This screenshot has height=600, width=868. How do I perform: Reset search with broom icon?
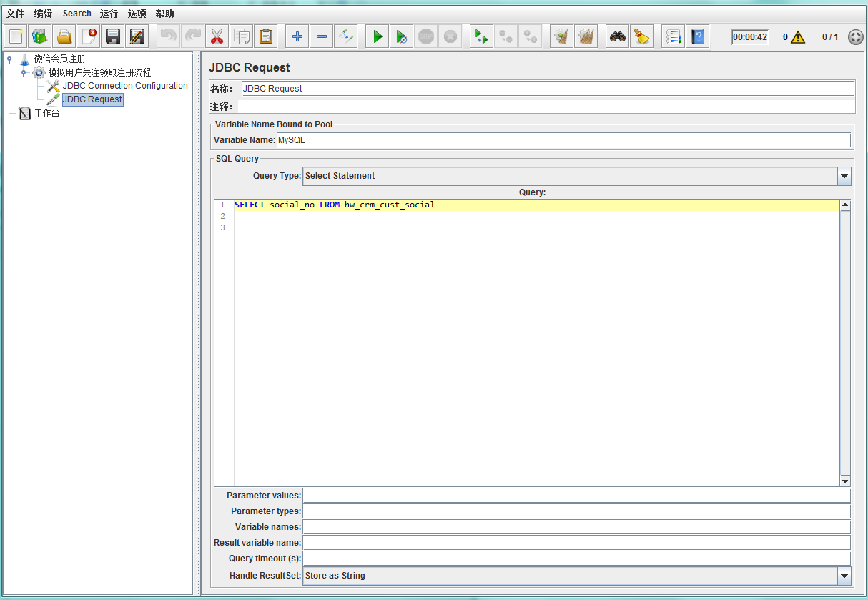coord(642,36)
